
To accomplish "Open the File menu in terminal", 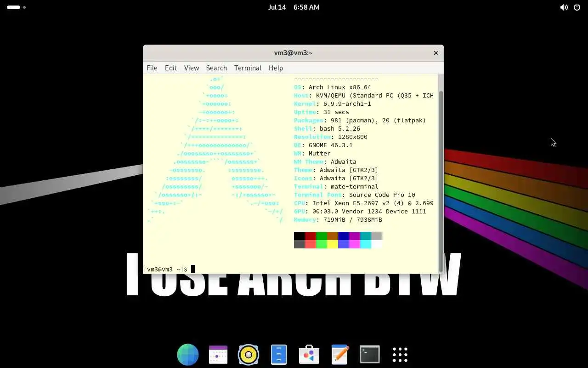I will click(152, 68).
